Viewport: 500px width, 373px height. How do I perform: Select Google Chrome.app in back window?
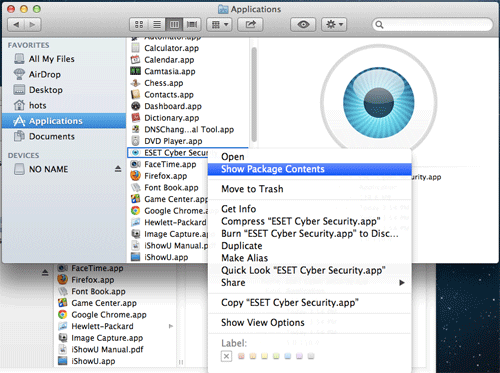point(102,315)
